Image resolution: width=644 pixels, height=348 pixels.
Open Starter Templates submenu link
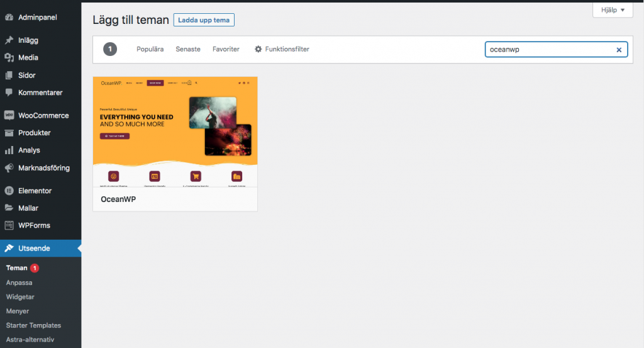click(x=33, y=325)
